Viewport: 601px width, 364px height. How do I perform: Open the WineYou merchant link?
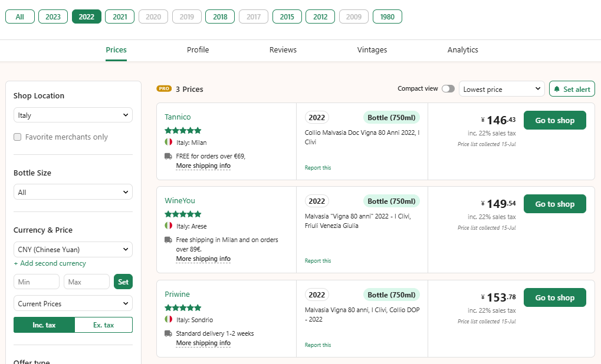[x=180, y=201]
